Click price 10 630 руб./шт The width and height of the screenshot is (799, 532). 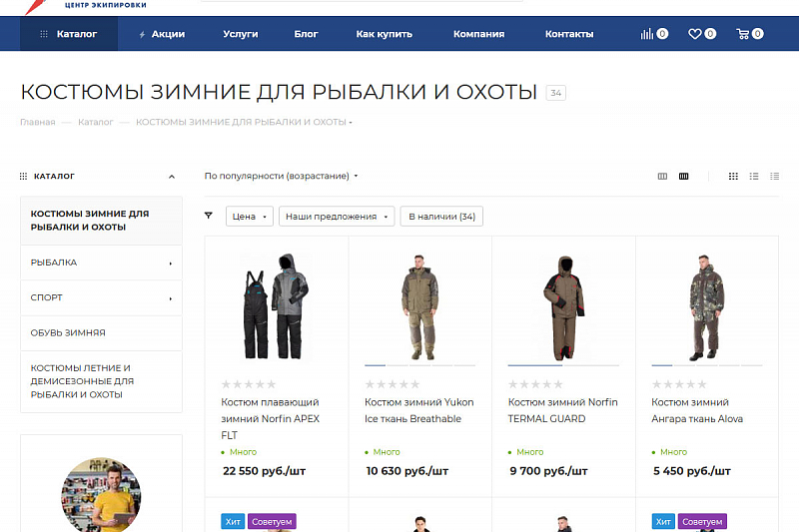click(407, 471)
